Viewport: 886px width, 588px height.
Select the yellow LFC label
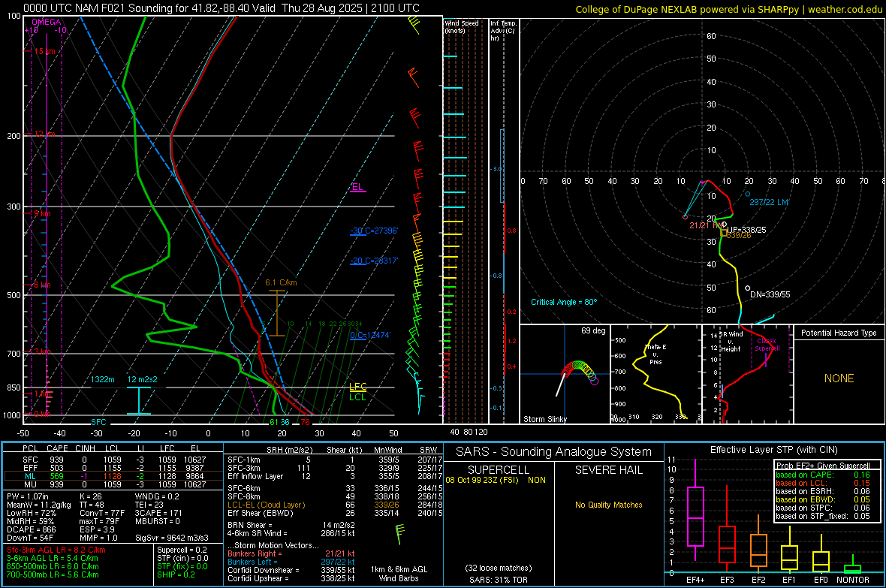357,387
